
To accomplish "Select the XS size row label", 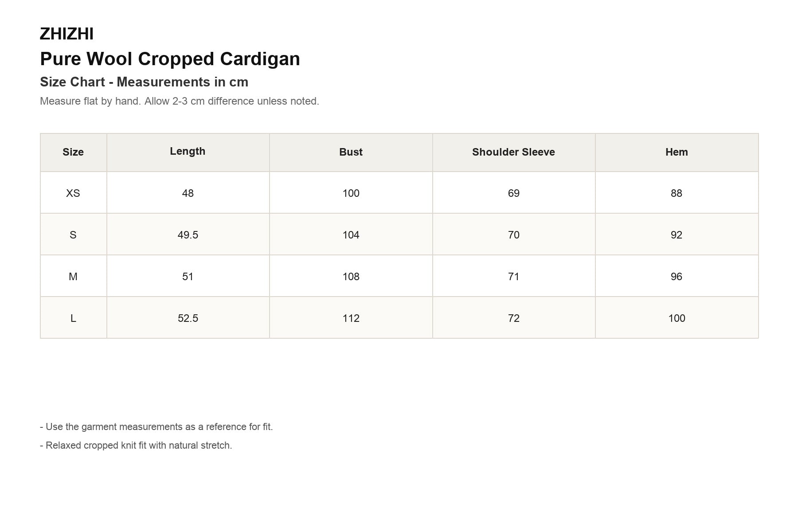I will 73,193.
